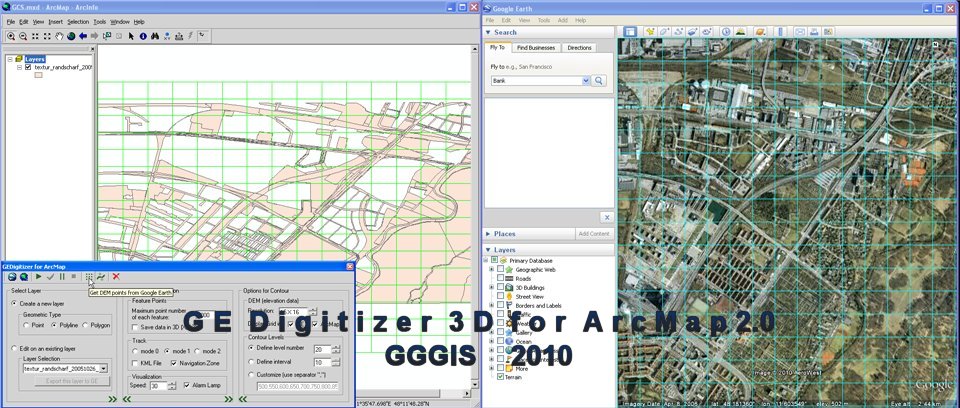Switch to the Find Businesses tab
960x408 pixels.
tap(536, 47)
